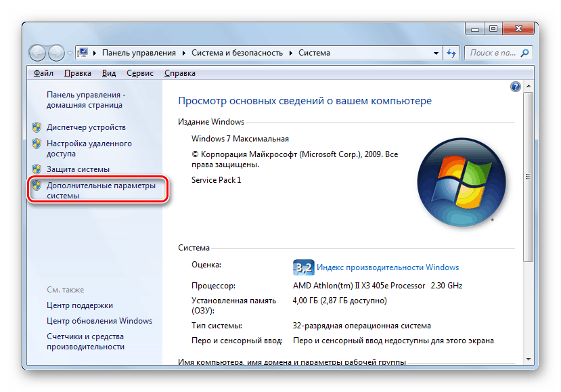Image resolution: width=561 pixels, height=392 pixels.
Task: Click the blue help question mark icon
Action: pyautogui.click(x=515, y=87)
